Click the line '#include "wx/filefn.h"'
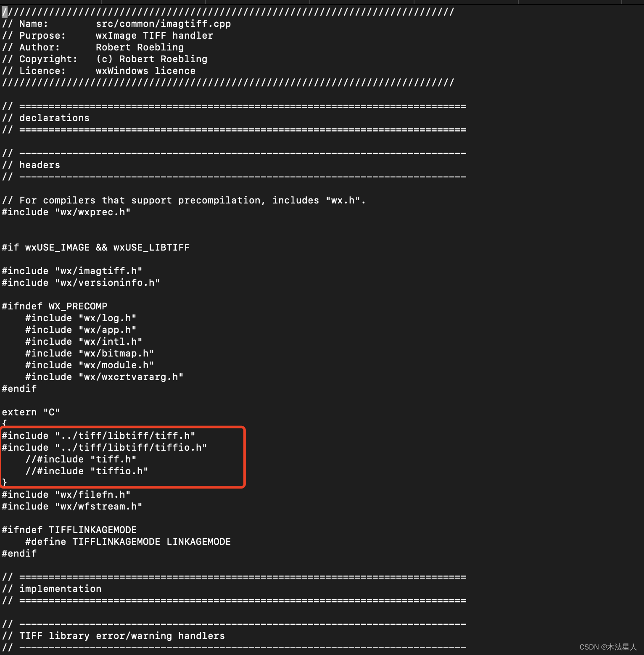The width and height of the screenshot is (644, 655). point(66,495)
